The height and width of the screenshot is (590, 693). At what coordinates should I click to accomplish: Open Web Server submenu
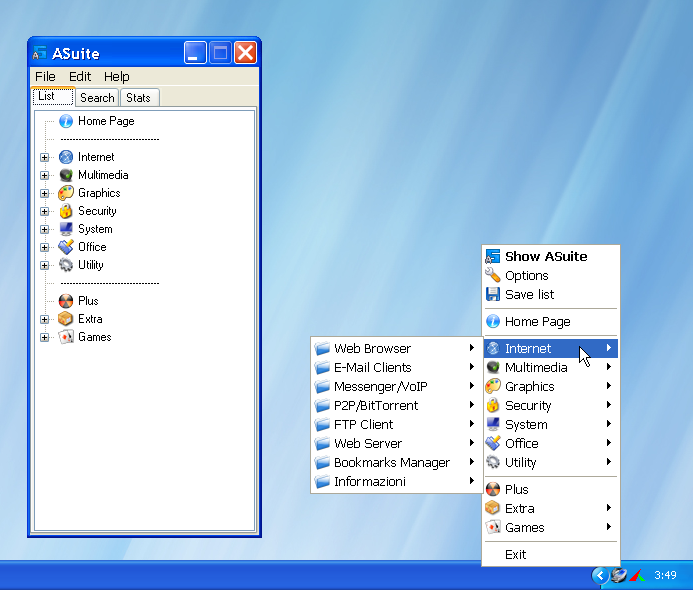click(396, 443)
